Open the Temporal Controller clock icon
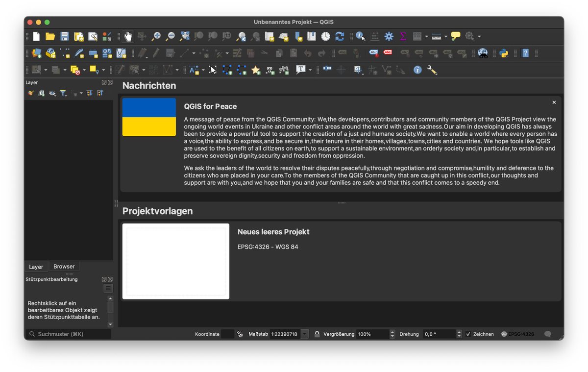 pyautogui.click(x=326, y=36)
